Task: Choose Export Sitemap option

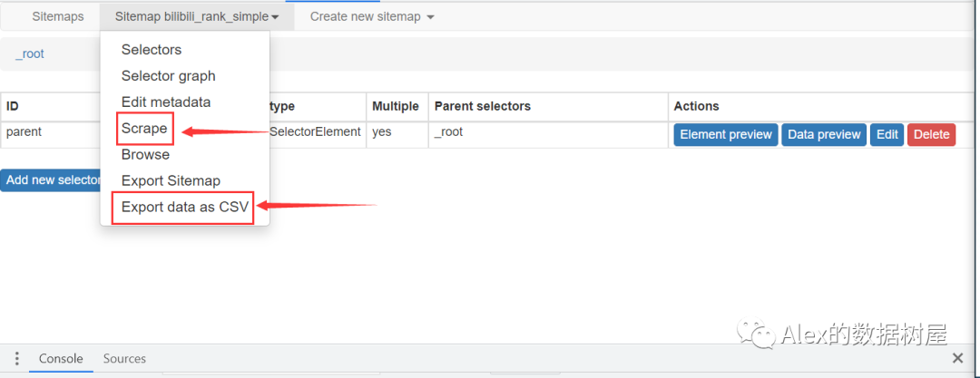Action: pyautogui.click(x=171, y=181)
